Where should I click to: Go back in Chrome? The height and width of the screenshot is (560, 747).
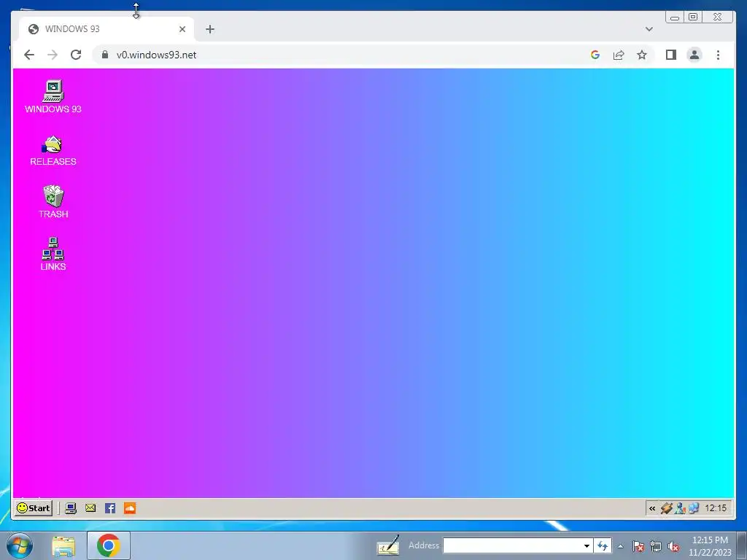pyautogui.click(x=29, y=55)
